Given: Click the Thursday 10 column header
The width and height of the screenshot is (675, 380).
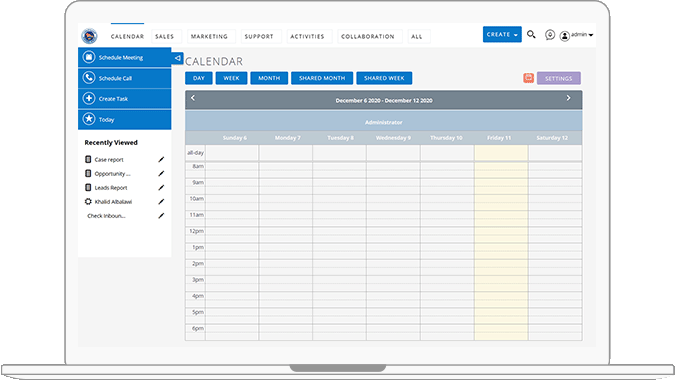Looking at the screenshot, I should click(x=446, y=138).
